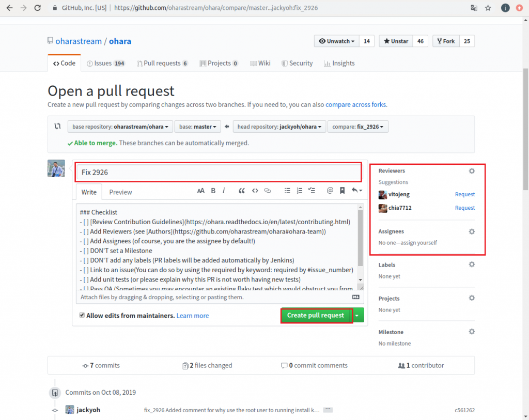Expand the commit message ellipsis button
The width and height of the screenshot is (529, 420).
tap(328, 410)
